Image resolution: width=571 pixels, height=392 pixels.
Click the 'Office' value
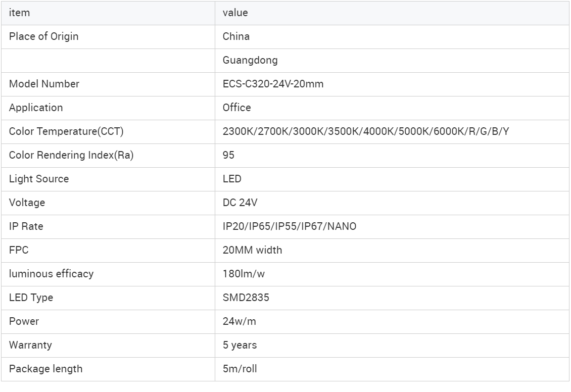[x=236, y=108]
